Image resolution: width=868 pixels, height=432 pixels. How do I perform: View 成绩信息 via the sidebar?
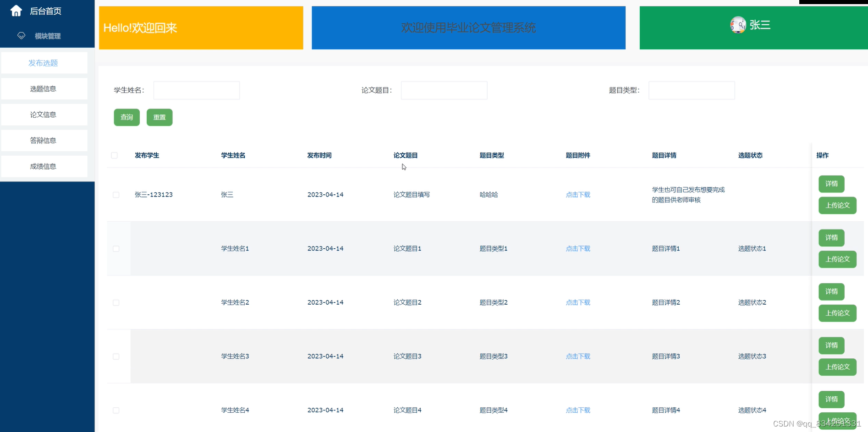tap(44, 166)
